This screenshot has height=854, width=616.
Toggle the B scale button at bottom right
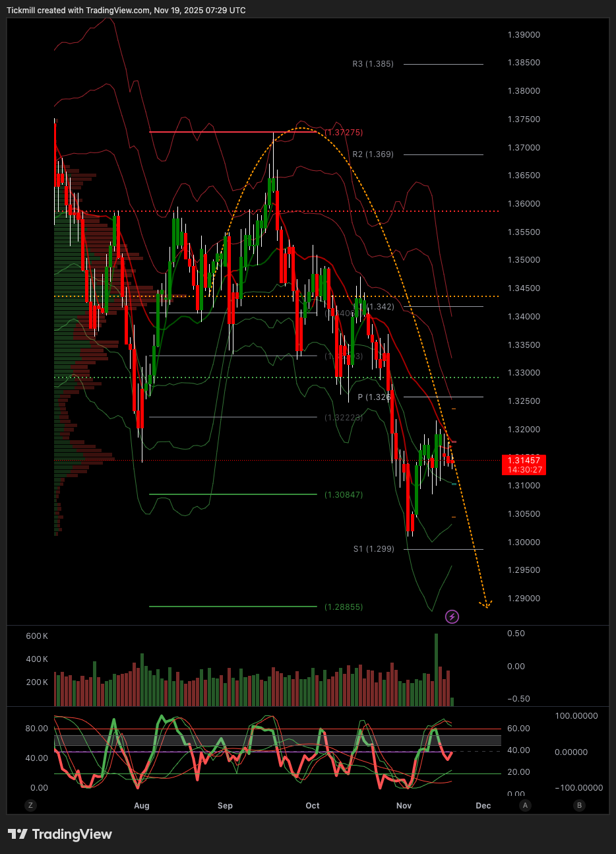579,805
